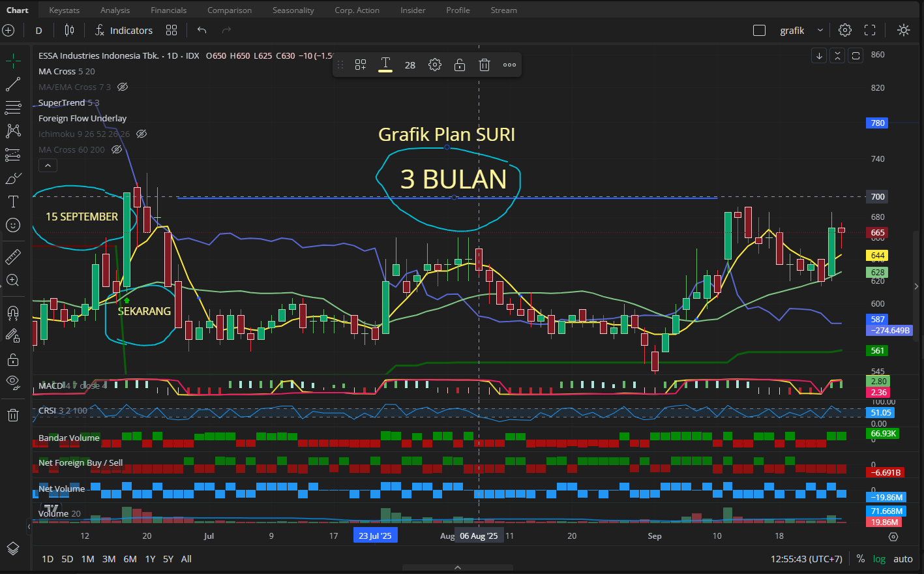This screenshot has height=574, width=924.
Task: Delete drawing via floating toolbar trash icon
Action: 484,64
